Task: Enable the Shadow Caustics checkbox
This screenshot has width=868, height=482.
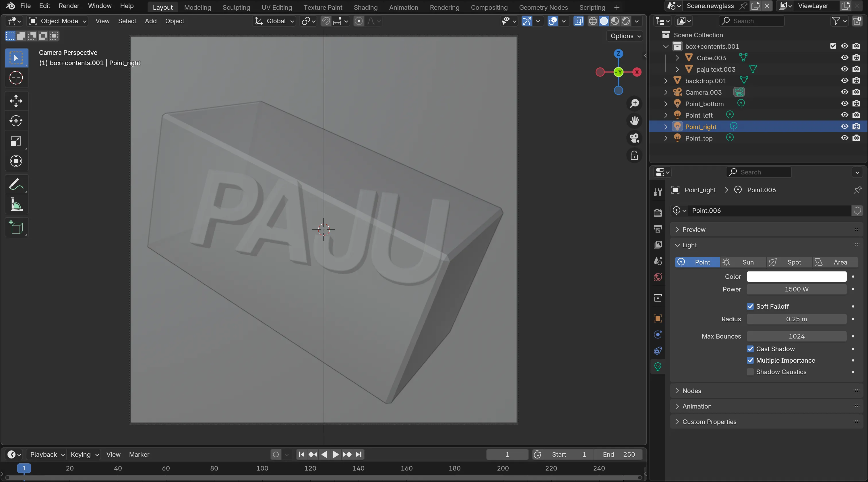Action: click(x=750, y=372)
